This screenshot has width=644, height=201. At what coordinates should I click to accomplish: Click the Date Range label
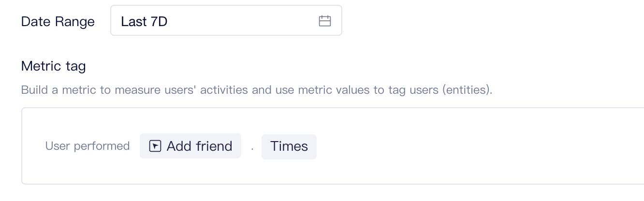tap(58, 21)
